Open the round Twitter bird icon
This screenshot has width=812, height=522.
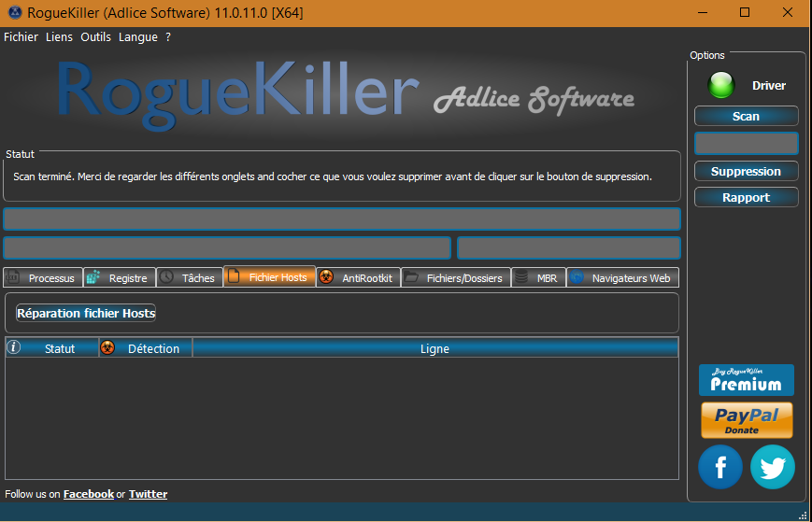click(x=773, y=467)
